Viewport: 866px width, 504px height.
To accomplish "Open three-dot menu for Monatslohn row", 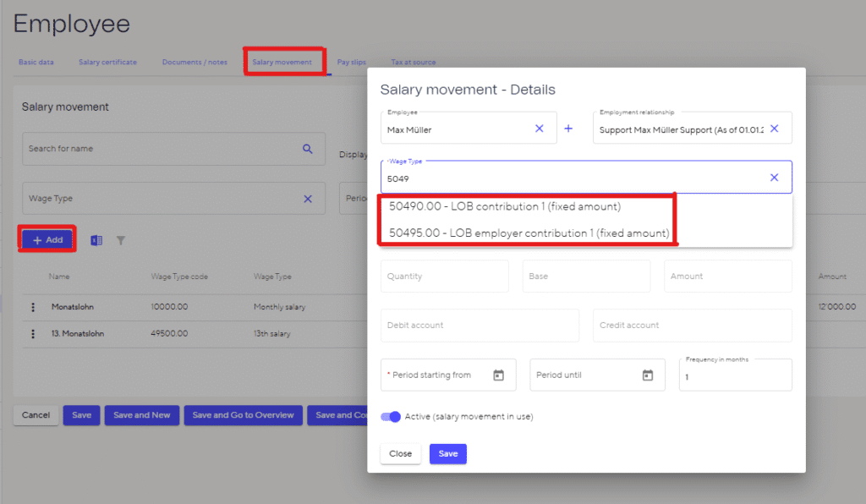I will click(x=34, y=307).
